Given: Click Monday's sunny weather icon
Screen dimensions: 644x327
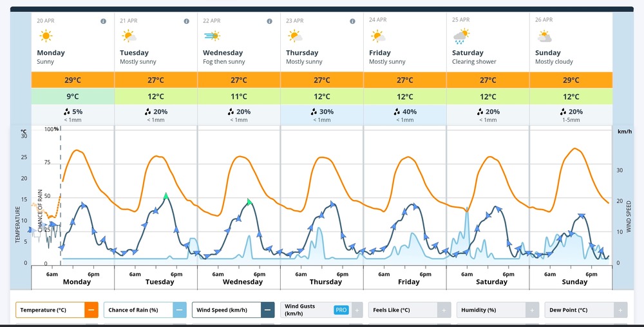Looking at the screenshot, I should pos(45,36).
